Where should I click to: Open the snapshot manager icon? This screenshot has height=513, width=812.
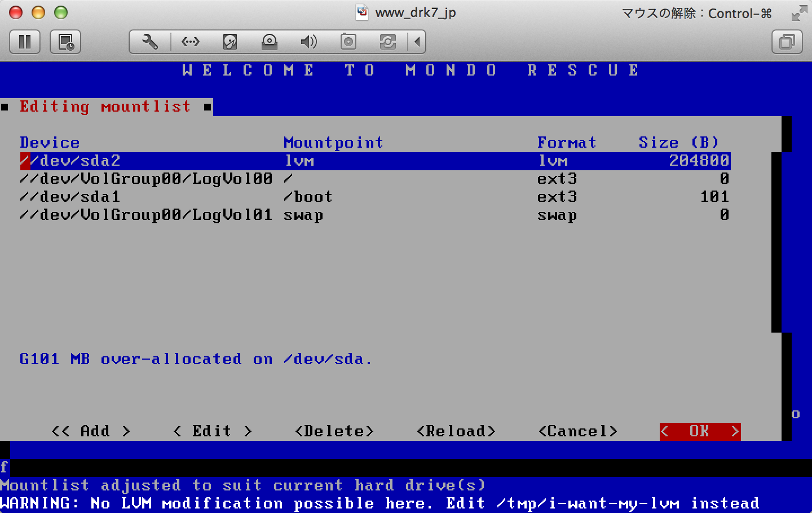[x=66, y=42]
